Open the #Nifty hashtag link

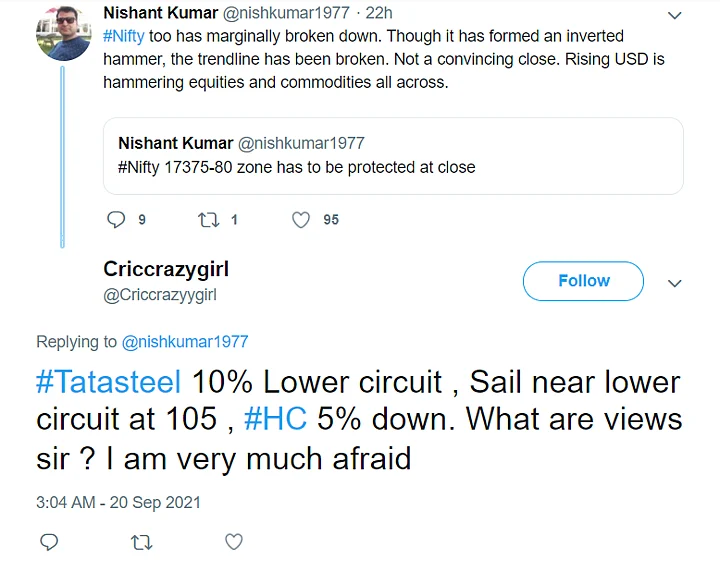(x=124, y=36)
